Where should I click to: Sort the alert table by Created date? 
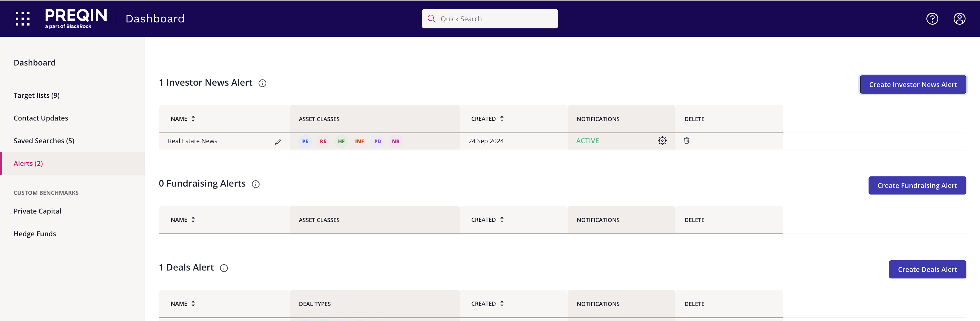[x=502, y=118]
